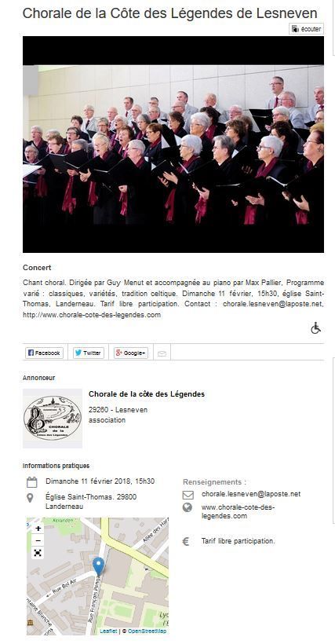Image resolution: width=335 pixels, height=644 pixels.
Task: Open the OpenStreetMap attribution link
Action: tap(147, 631)
